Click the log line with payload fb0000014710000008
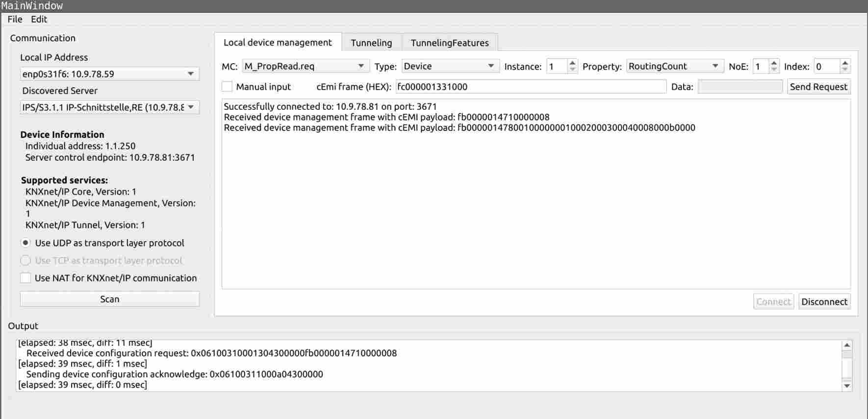This screenshot has height=419, width=868. [x=386, y=117]
